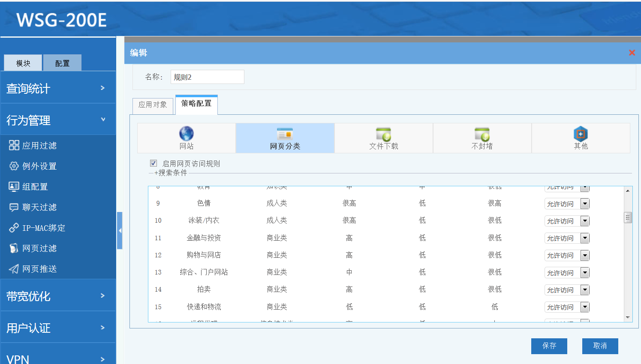This screenshot has height=364, width=641.
Task: Click the 取消 button
Action: click(600, 346)
